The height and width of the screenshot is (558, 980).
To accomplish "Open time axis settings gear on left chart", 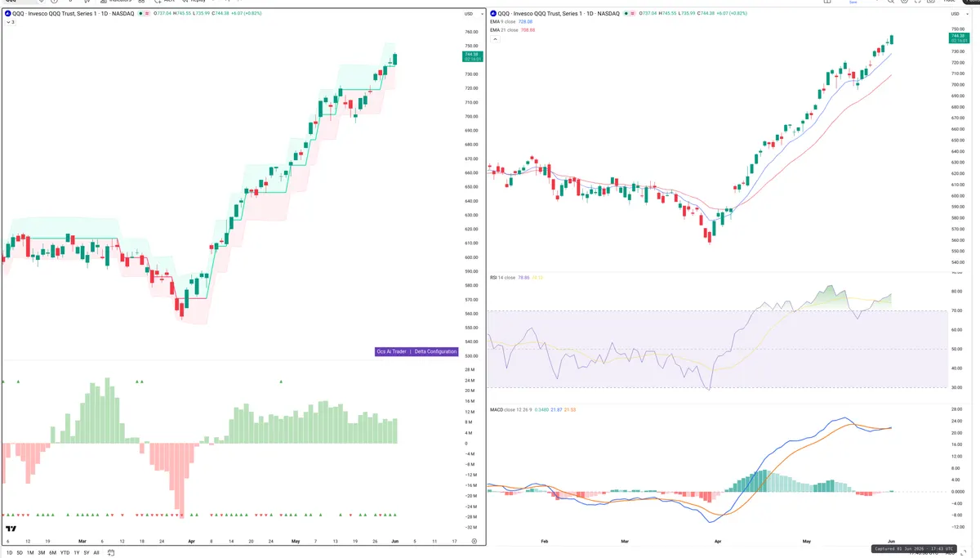I will pos(474,541).
